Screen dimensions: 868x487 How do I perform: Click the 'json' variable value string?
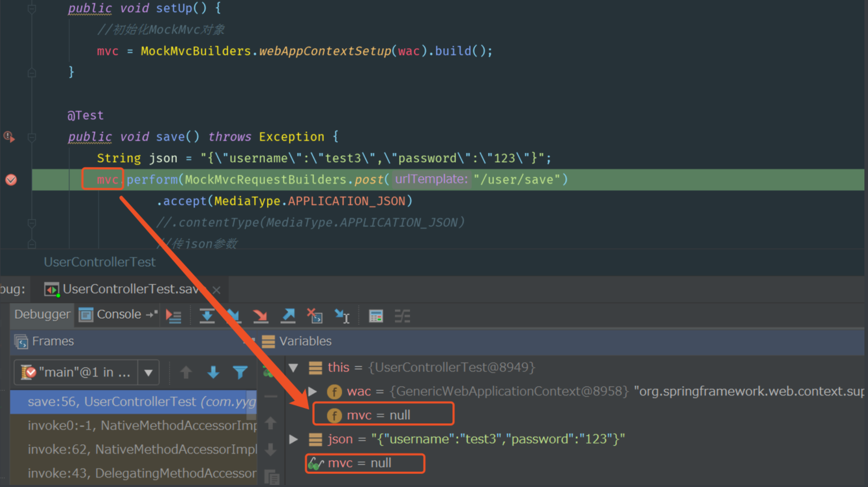498,439
